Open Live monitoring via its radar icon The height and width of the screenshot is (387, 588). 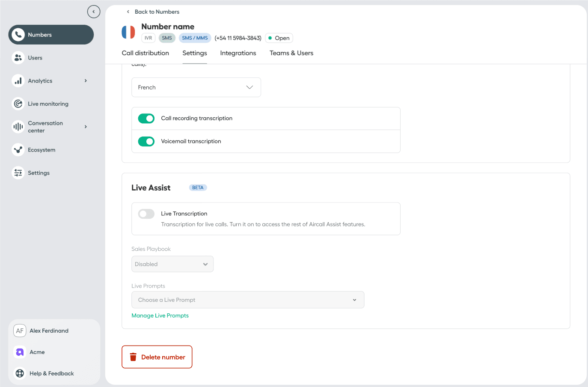coord(18,104)
